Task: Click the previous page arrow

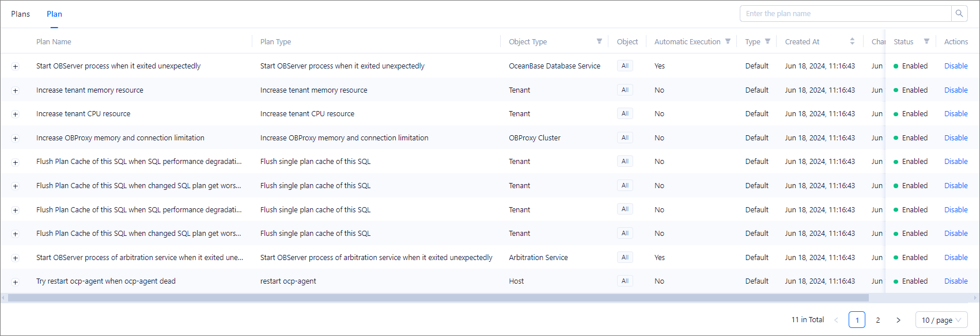Action: (x=836, y=320)
